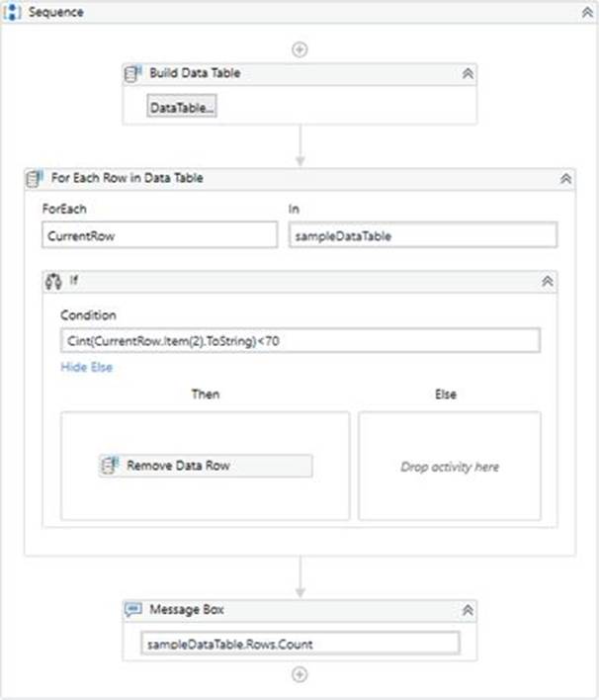The image size is (599, 700).
Task: Edit the If Condition expression field
Action: (x=299, y=340)
